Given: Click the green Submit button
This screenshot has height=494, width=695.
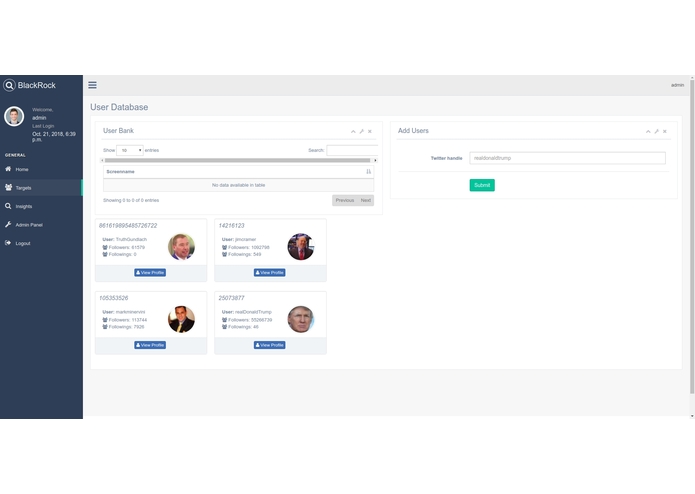Looking at the screenshot, I should (x=482, y=185).
